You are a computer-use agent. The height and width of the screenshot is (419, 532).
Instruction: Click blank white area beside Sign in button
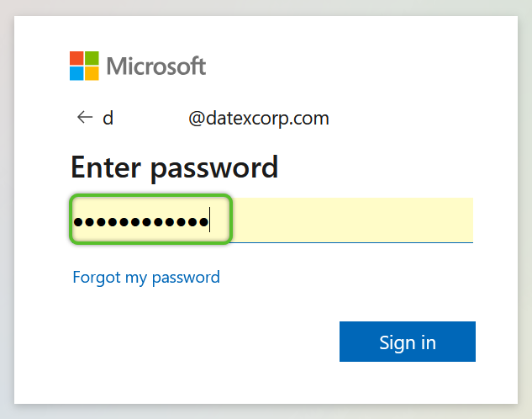coord(203,342)
